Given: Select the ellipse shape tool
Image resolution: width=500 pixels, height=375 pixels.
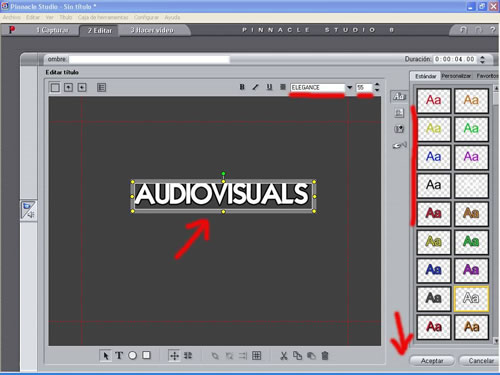Looking at the screenshot, I should click(132, 356).
